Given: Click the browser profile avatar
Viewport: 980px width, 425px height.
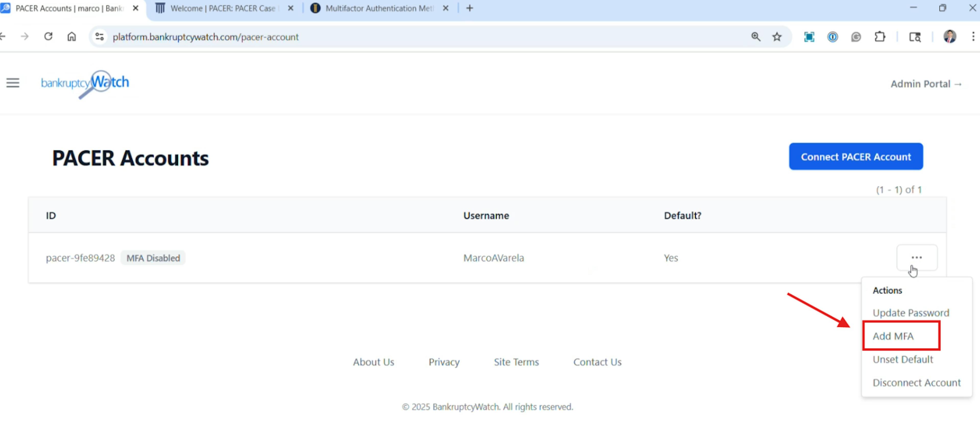Looking at the screenshot, I should pos(950,37).
